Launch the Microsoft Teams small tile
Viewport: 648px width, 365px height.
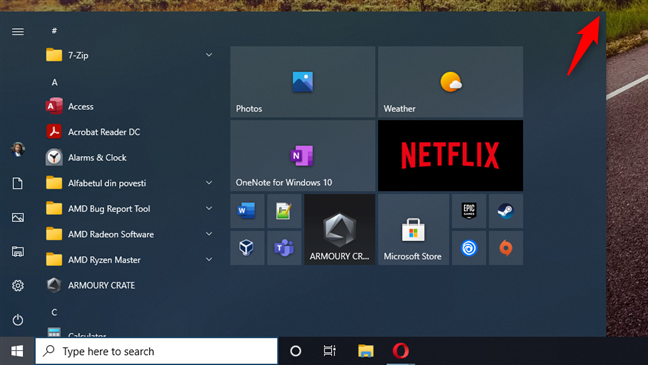(x=284, y=248)
